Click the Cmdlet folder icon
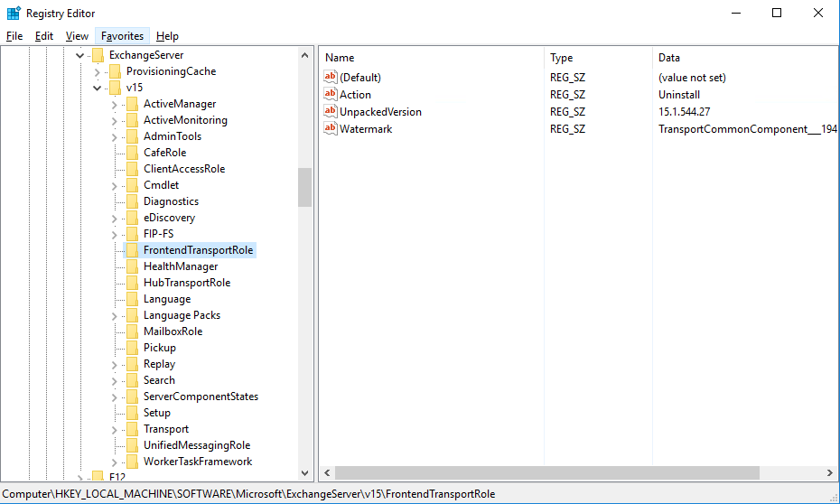Screen dimensions: 840x504 point(132,185)
